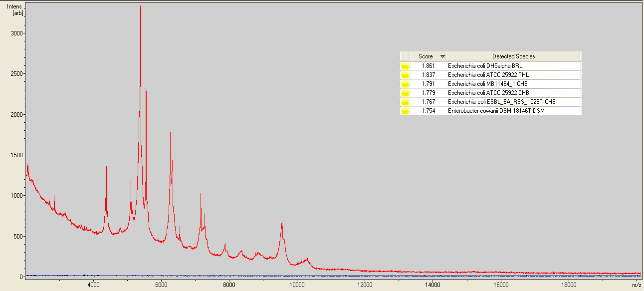This screenshot has width=644, height=291.
Task: Click the empty header cell left of Score
Action: click(405, 56)
